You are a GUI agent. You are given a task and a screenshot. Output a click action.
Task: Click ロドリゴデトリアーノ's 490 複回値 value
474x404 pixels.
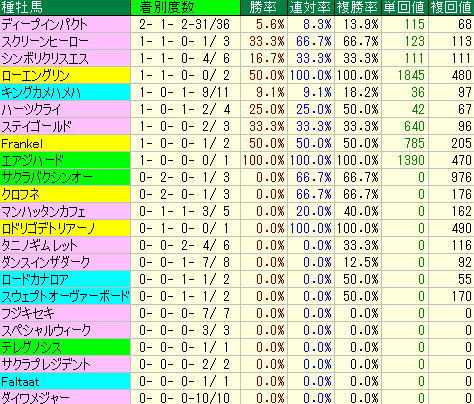click(461, 228)
